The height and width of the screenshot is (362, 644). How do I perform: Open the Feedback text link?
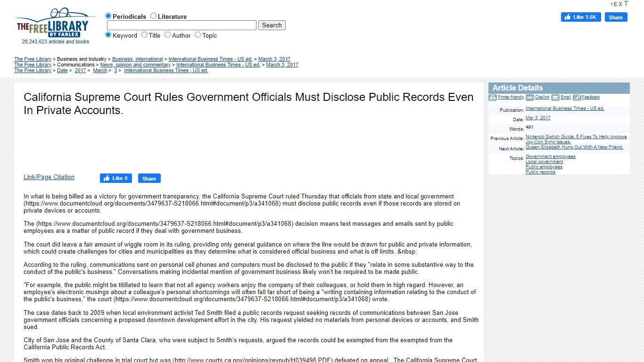[591, 97]
